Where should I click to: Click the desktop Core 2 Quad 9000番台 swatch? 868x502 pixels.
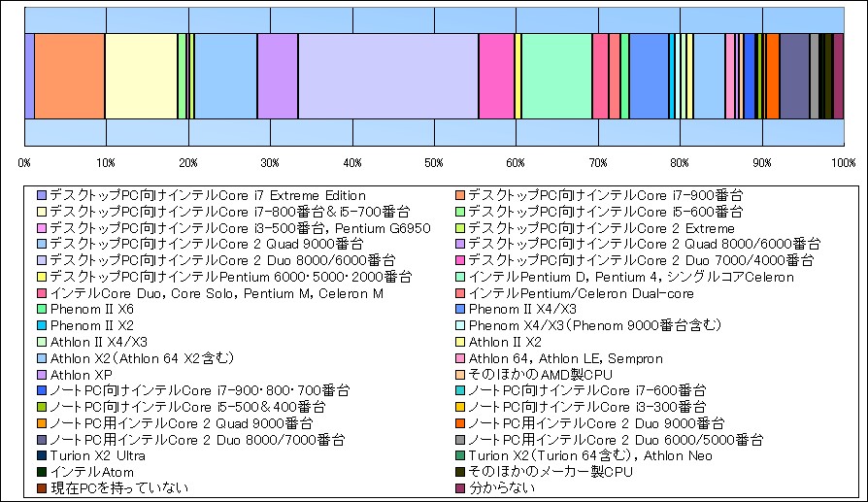42,244
